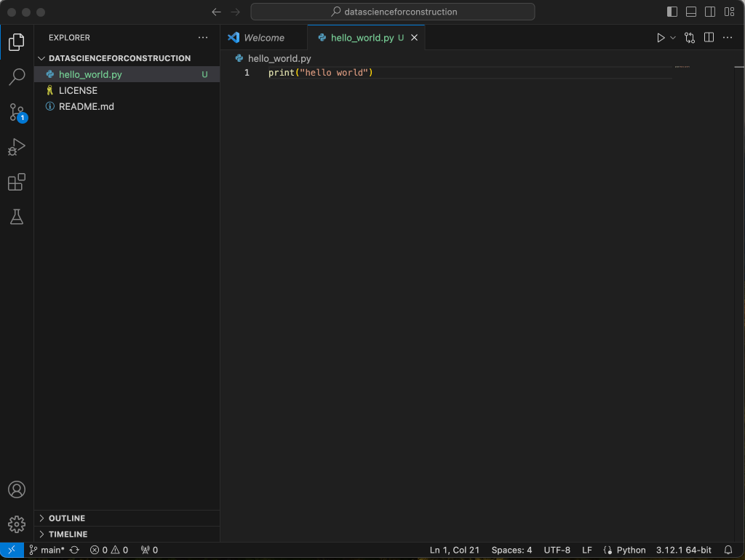Open the Manage settings gear
Viewport: 745px width, 560px height.
[17, 524]
